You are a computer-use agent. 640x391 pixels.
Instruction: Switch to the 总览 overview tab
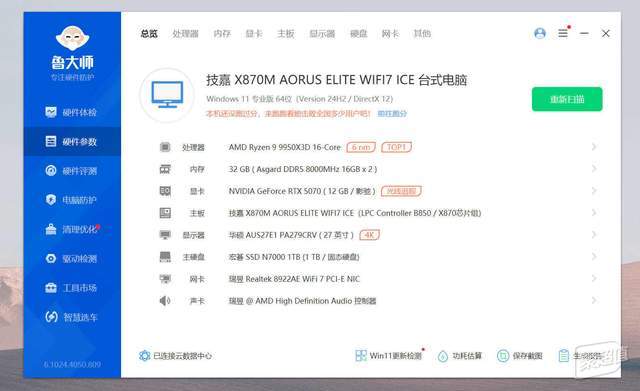(149, 33)
